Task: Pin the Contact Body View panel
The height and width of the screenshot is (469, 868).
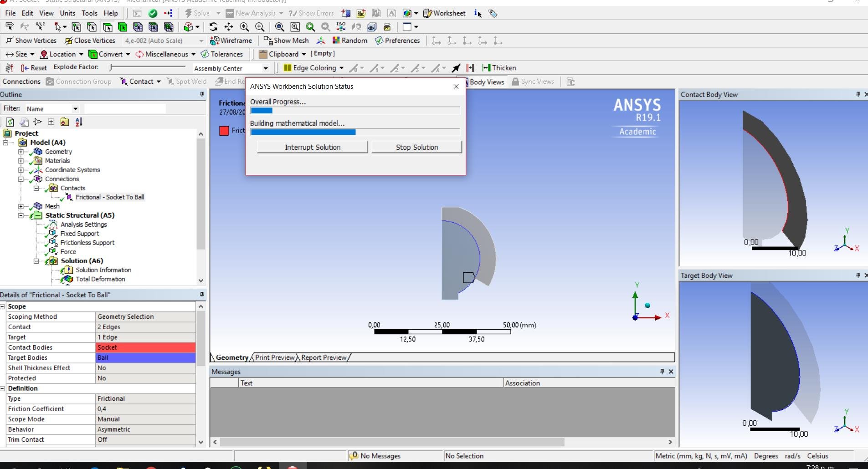Action: (858, 94)
